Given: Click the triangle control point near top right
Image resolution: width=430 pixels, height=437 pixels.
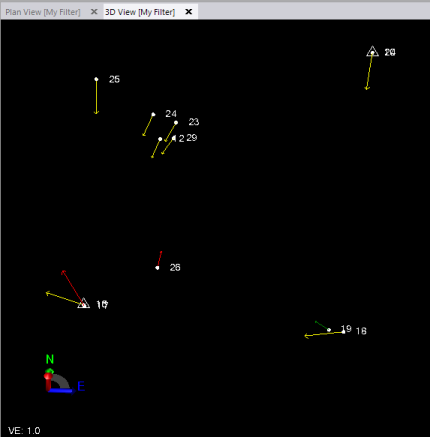Looking at the screenshot, I should [x=372, y=52].
